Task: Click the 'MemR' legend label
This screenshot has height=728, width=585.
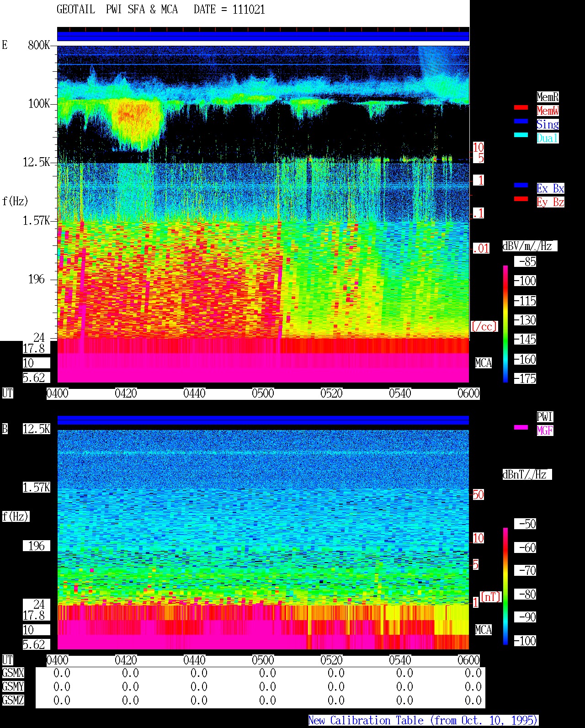Action: (548, 97)
